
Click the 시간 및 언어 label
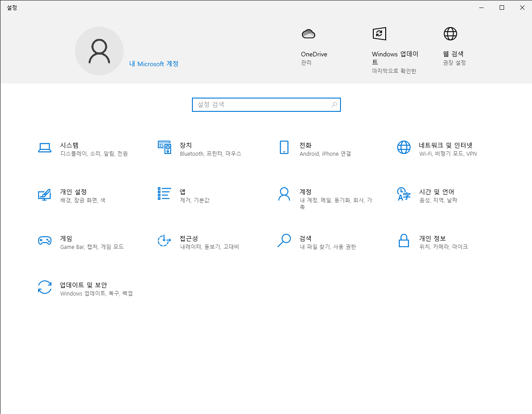point(437,192)
